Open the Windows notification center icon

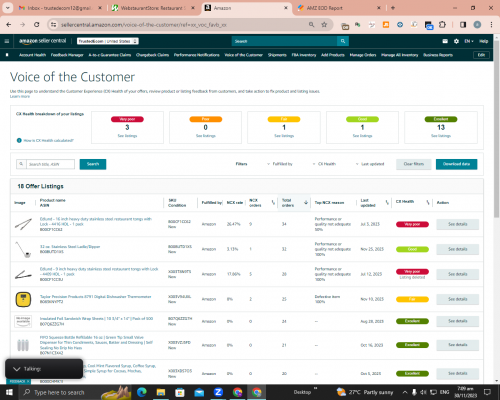[487, 392]
